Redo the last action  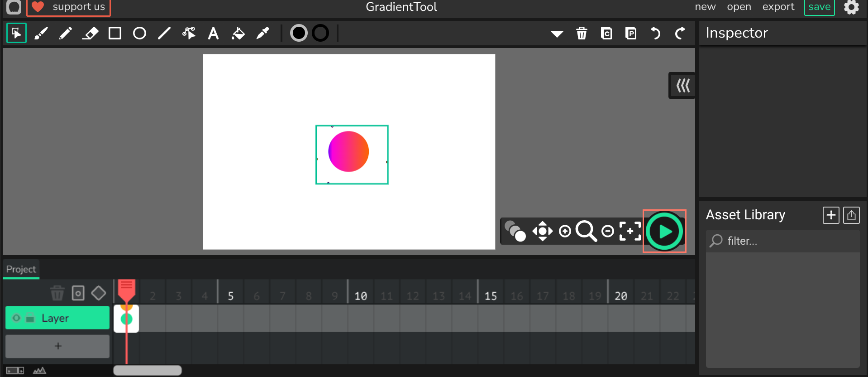(x=680, y=33)
